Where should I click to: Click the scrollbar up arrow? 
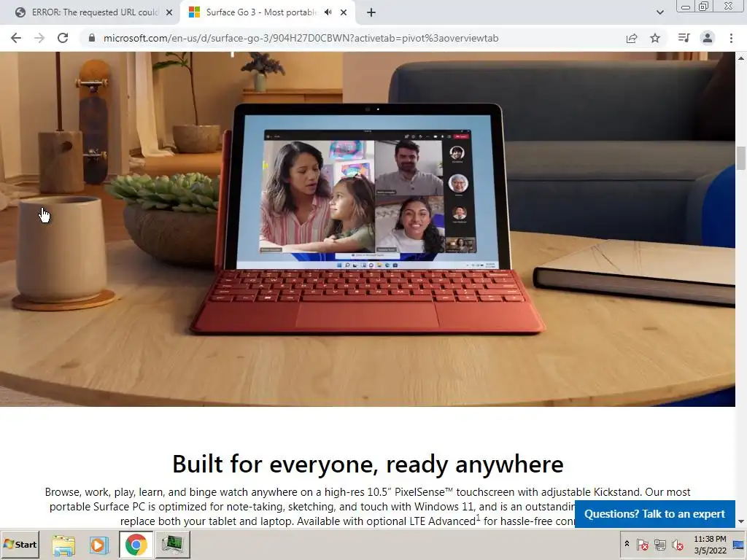click(741, 58)
